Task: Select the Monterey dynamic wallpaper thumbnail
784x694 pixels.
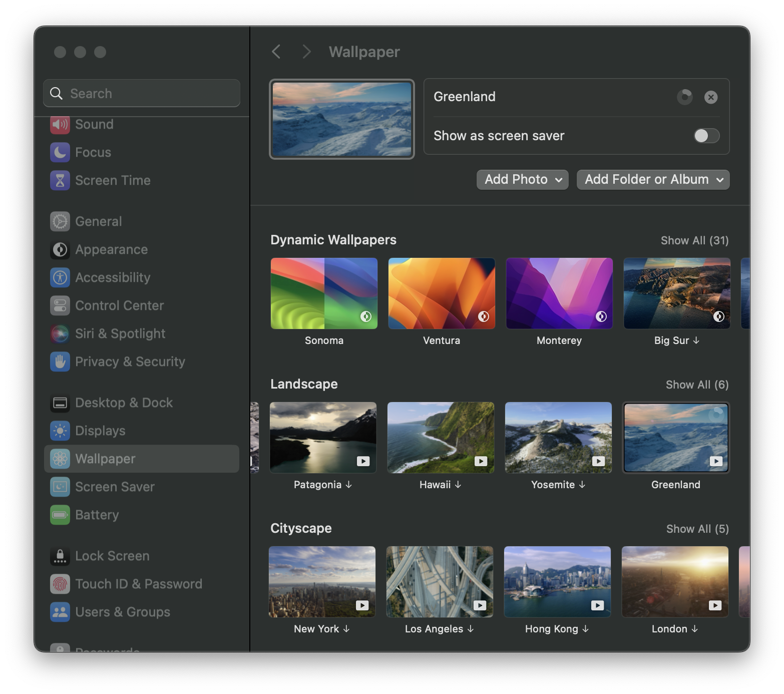Action: (x=559, y=293)
